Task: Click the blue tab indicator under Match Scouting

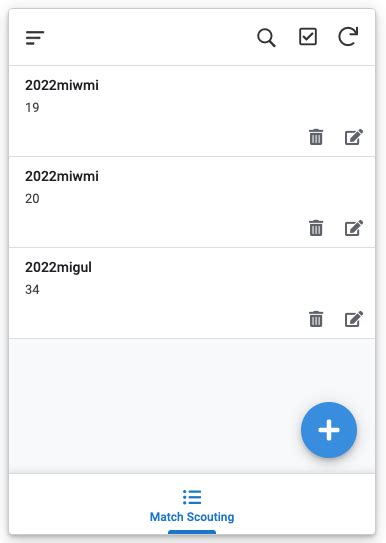Action: click(x=192, y=532)
